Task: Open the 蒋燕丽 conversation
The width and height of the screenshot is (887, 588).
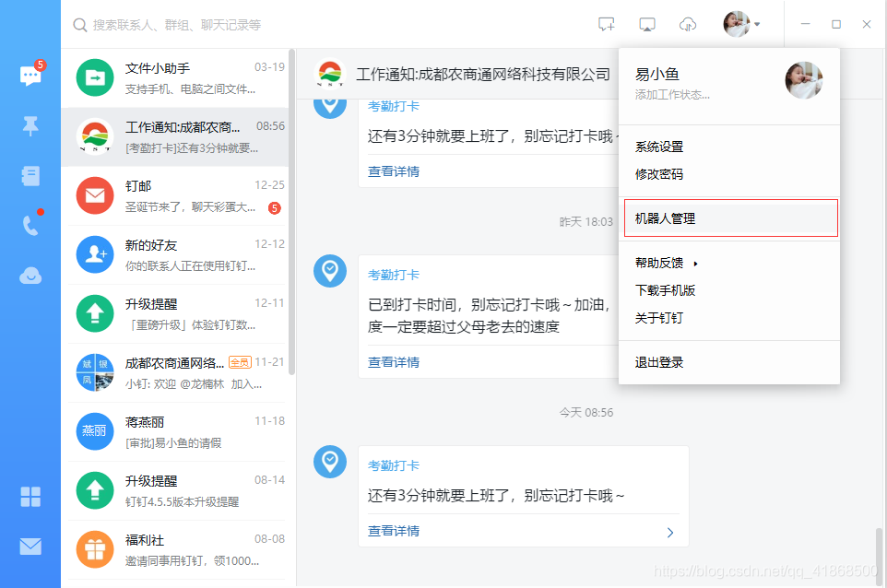Action: point(175,431)
